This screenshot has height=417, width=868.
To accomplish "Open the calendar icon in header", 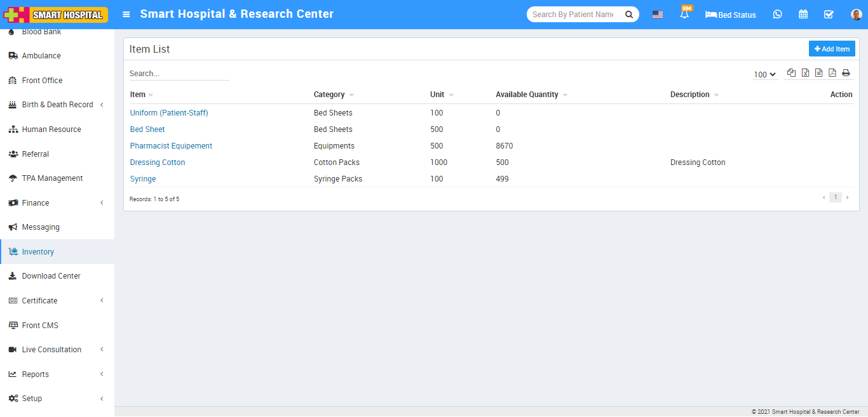I will [x=803, y=15].
